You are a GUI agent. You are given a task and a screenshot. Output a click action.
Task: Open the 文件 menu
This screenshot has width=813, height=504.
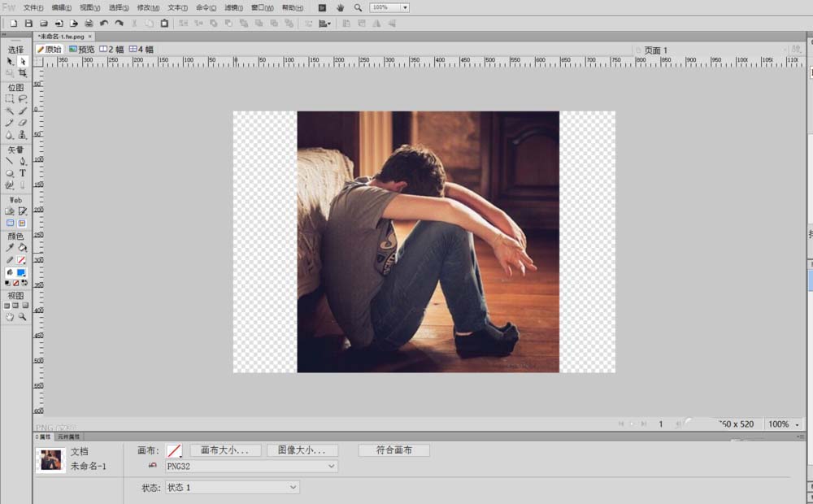pyautogui.click(x=33, y=8)
